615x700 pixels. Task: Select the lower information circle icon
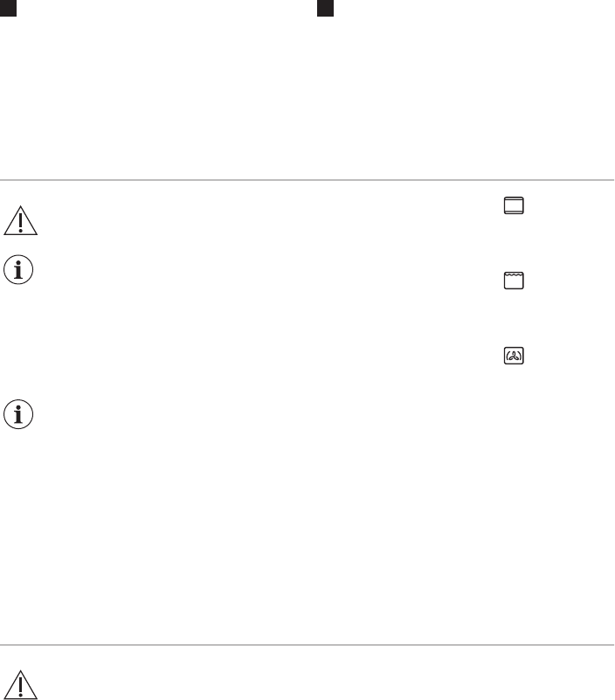[18, 414]
